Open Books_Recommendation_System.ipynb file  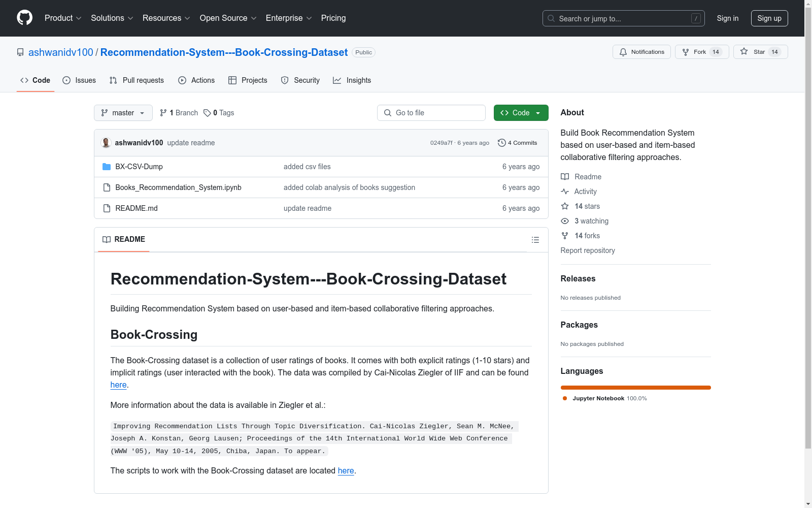tap(178, 187)
